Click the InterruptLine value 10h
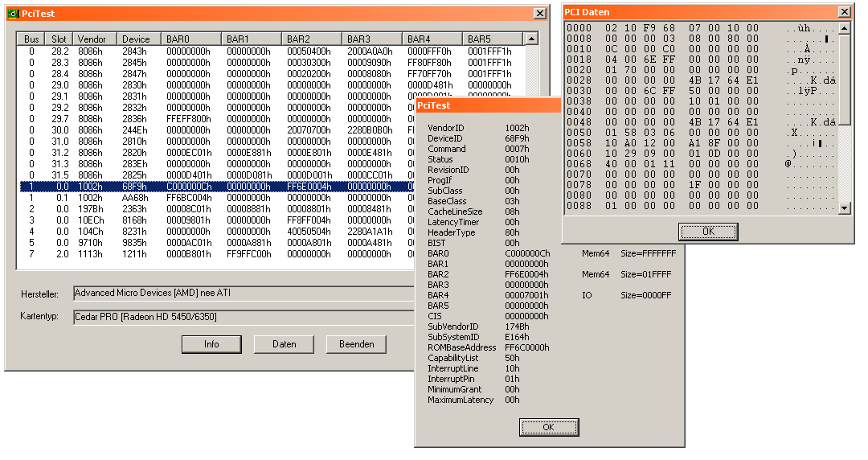This screenshot has width=868, height=460. [512, 368]
